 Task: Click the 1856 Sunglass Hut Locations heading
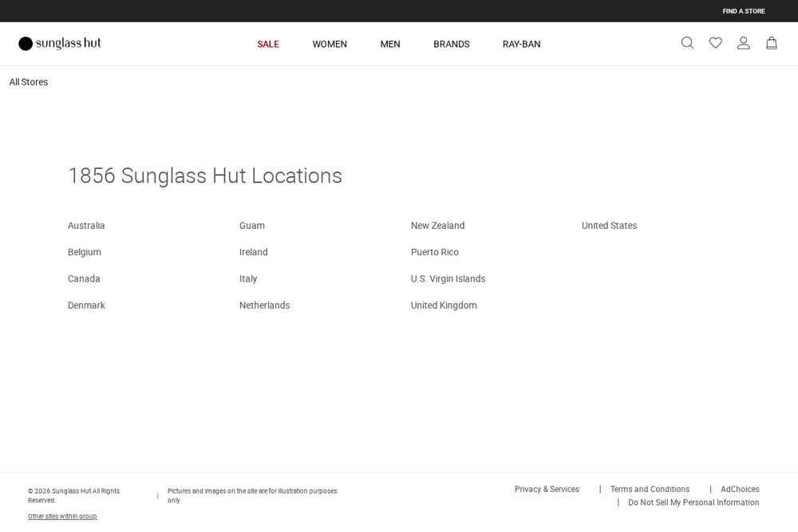[205, 176]
